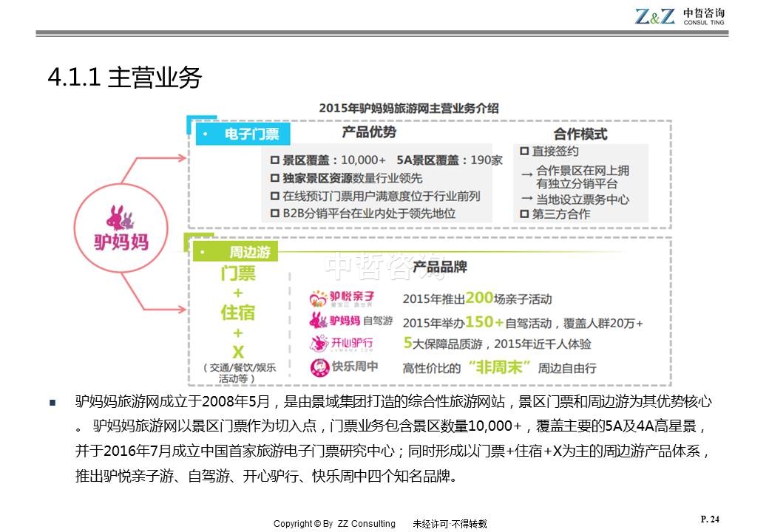Select the 驴妈妈自驾游 brand logo

tap(350, 321)
